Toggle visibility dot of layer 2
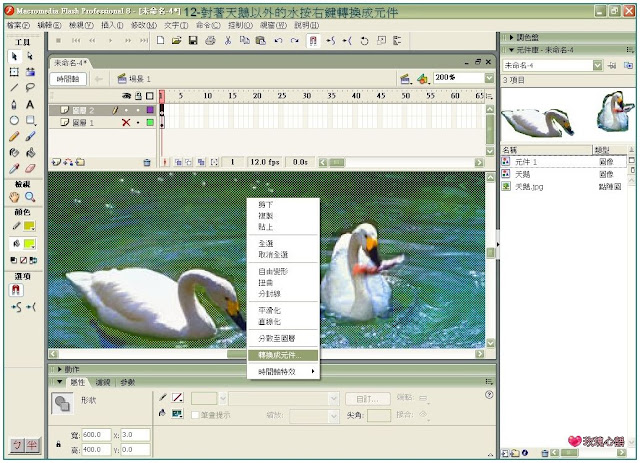The width and height of the screenshot is (640, 463). [x=126, y=110]
